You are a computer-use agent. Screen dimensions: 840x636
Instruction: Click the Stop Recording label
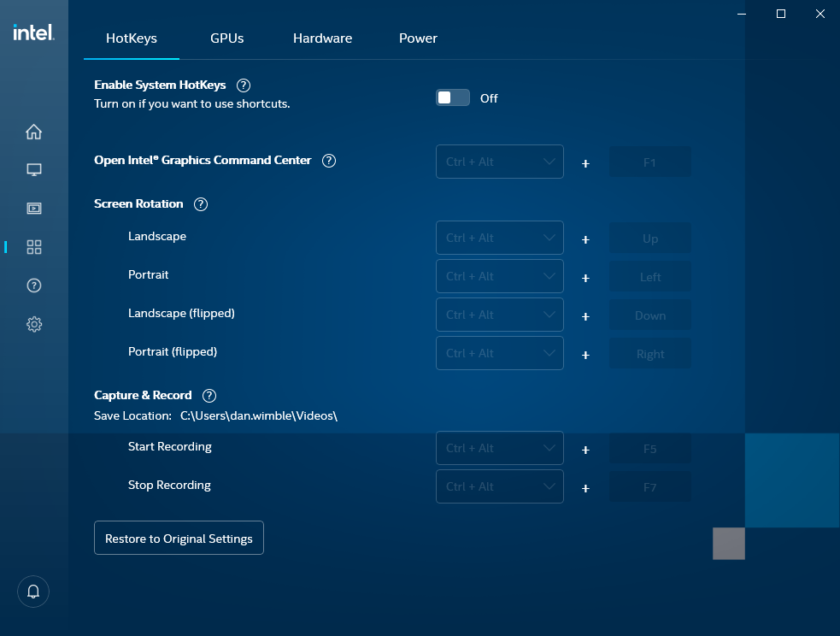pyautogui.click(x=169, y=486)
